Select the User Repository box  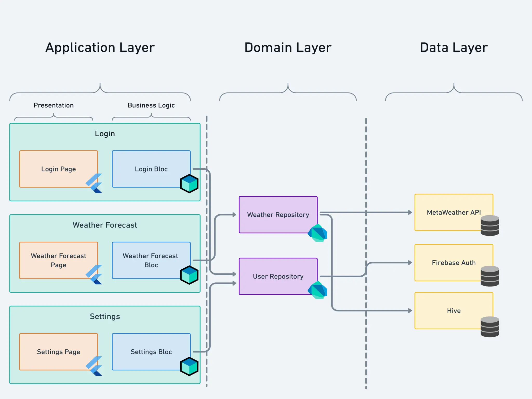tap(278, 276)
